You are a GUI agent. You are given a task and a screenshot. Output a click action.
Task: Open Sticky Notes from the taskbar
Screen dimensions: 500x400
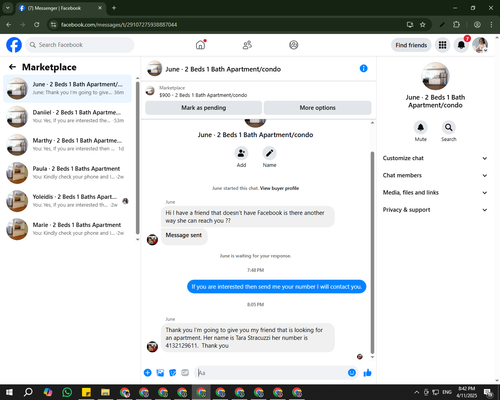click(x=86, y=392)
